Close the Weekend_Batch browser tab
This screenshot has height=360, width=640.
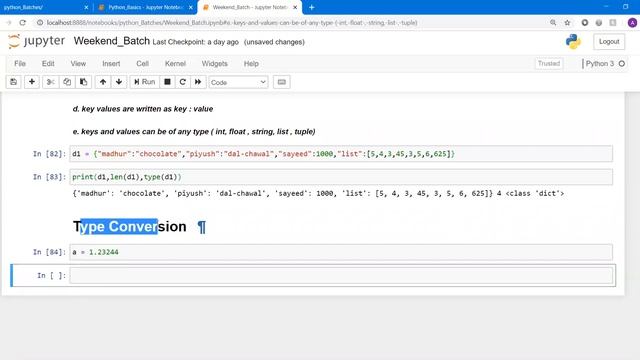pos(295,7)
